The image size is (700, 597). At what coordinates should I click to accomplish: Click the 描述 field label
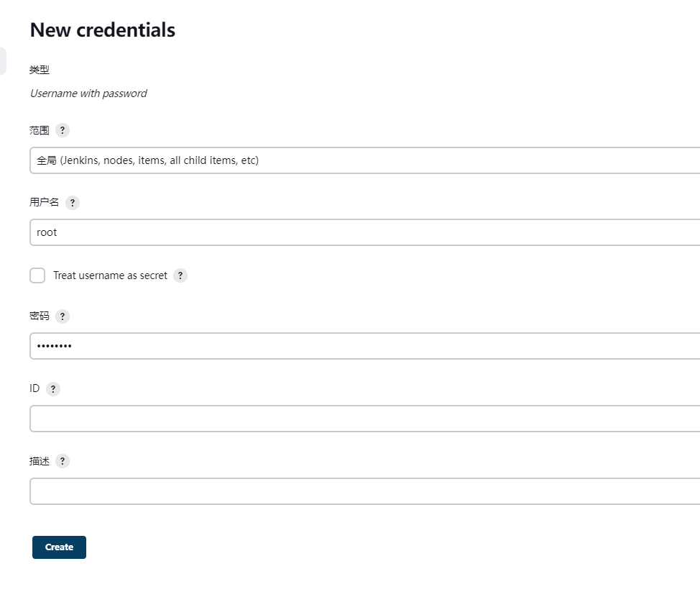click(40, 461)
